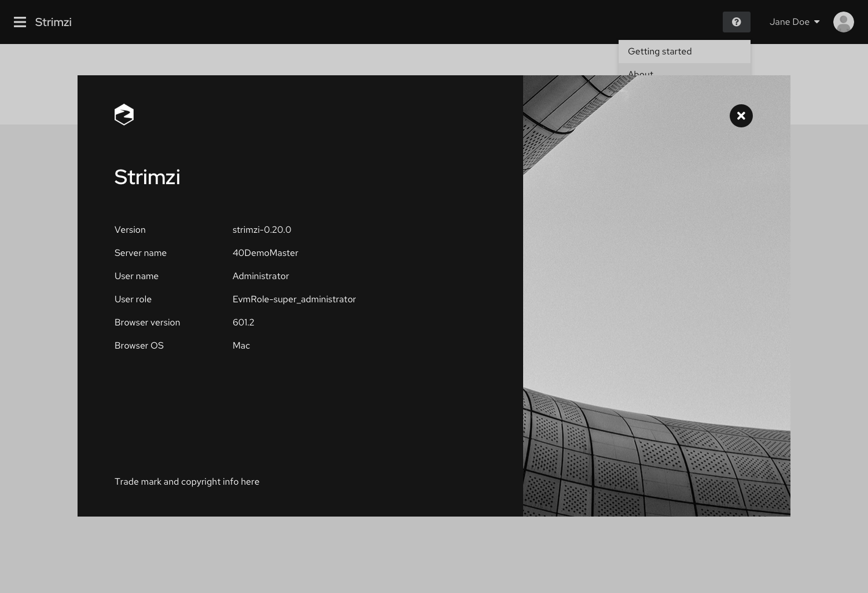Expand the caret beside Jane Doe
Viewport: 868px width, 593px height.
pos(816,22)
